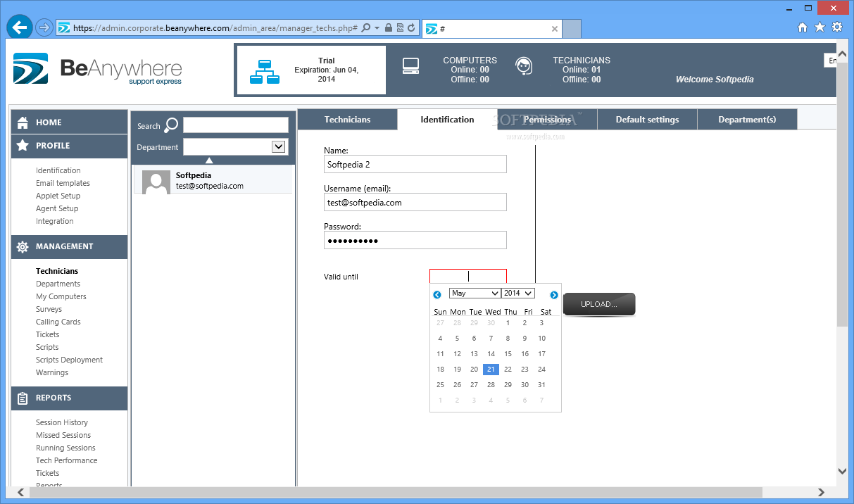Click the Technicians headset icon

pyautogui.click(x=523, y=66)
